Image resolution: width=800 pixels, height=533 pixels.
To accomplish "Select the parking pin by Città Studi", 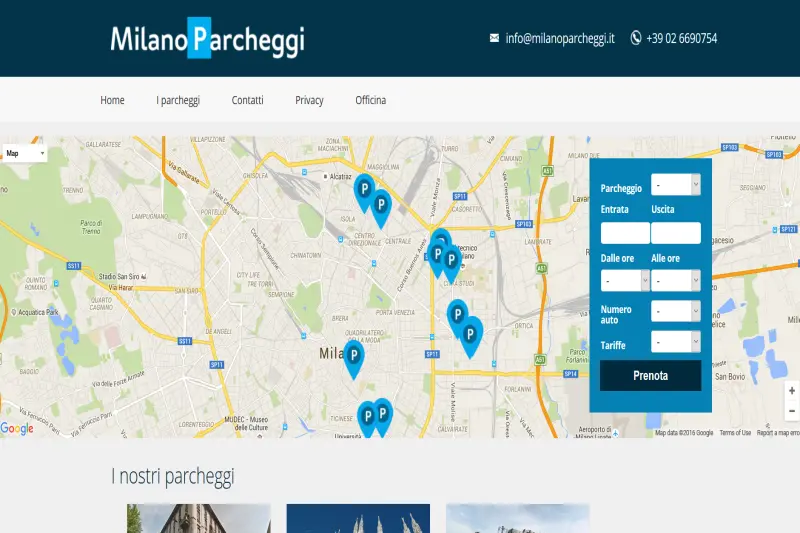I will (451, 263).
